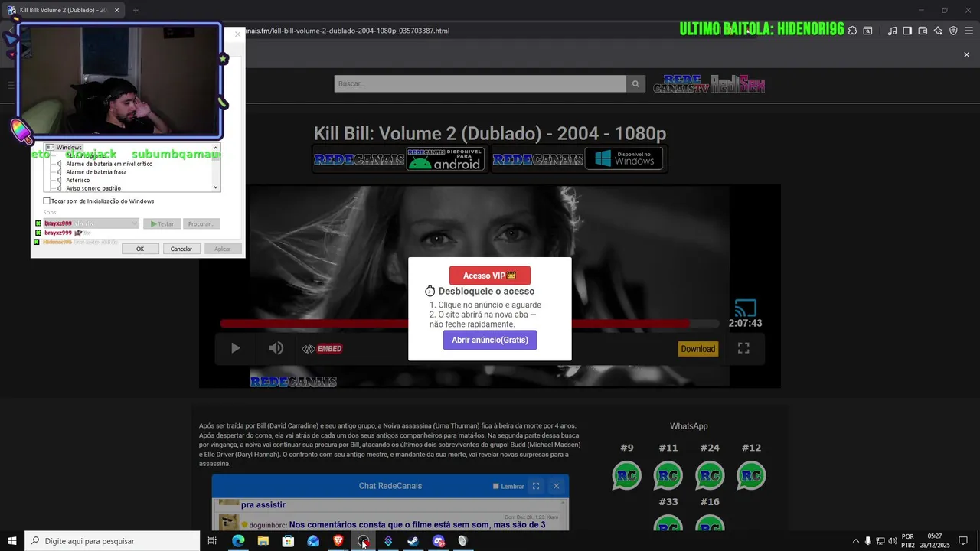Click the search magnifier button on site
This screenshot has width=980, height=551.
click(635, 83)
